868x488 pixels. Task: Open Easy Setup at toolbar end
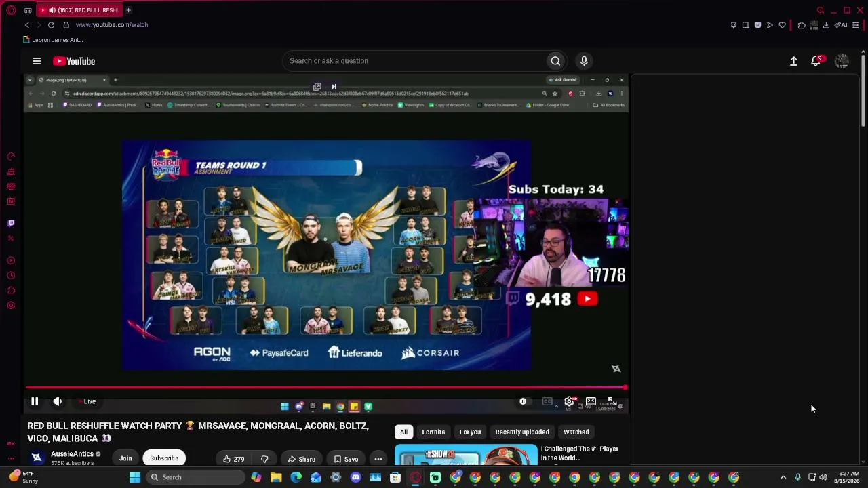(x=855, y=25)
